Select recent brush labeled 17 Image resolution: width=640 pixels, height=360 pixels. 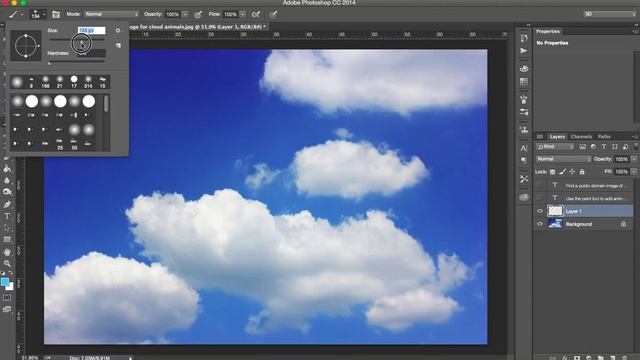(x=74, y=82)
